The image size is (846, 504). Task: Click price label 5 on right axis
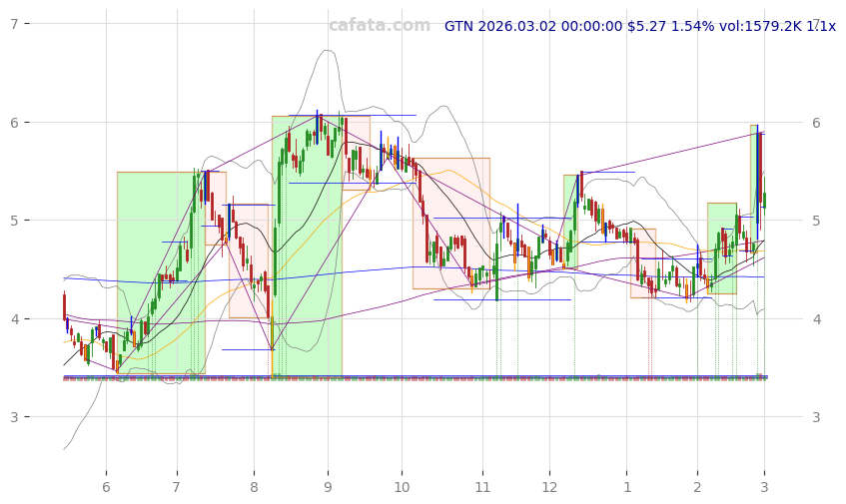pyautogui.click(x=816, y=221)
